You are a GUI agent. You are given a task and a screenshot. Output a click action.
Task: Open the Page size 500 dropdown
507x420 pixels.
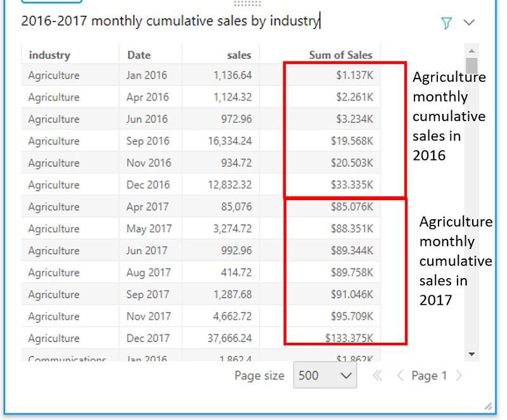(x=325, y=376)
